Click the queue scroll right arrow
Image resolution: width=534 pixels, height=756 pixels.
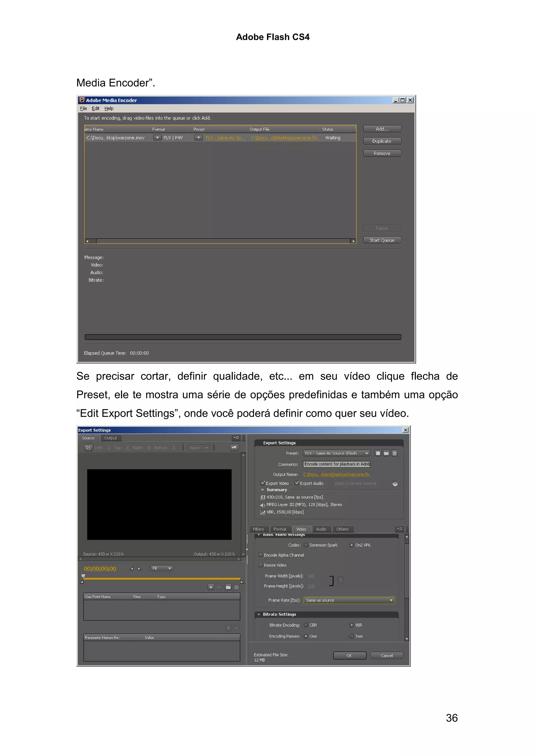pyautogui.click(x=353, y=241)
